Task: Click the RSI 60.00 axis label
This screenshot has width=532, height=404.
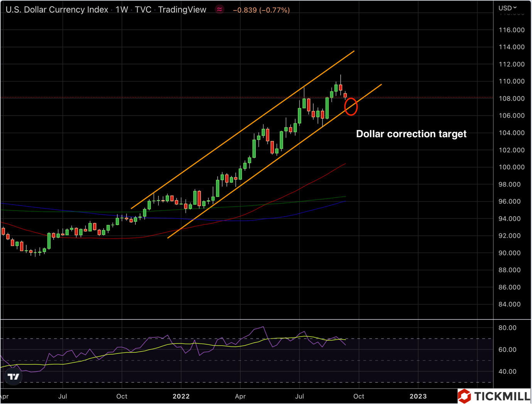Action: click(x=507, y=350)
